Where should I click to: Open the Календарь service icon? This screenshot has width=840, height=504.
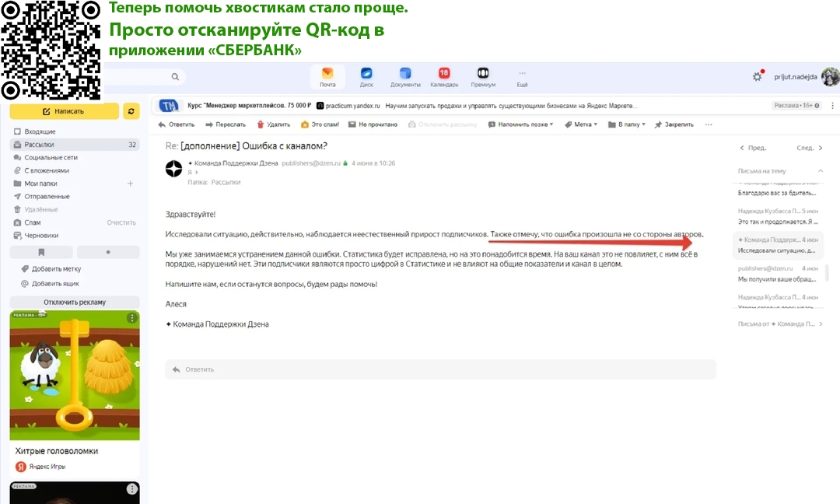444,77
